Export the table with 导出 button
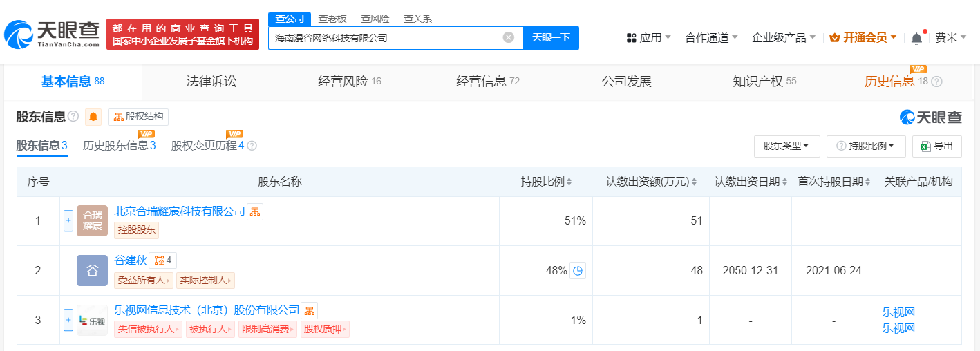980x351 pixels. (x=937, y=146)
